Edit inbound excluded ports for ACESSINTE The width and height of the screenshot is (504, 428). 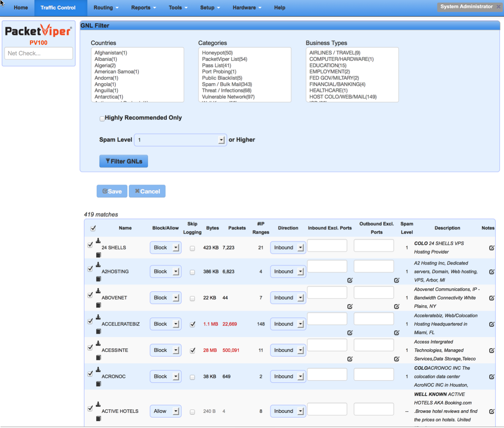(x=350, y=359)
